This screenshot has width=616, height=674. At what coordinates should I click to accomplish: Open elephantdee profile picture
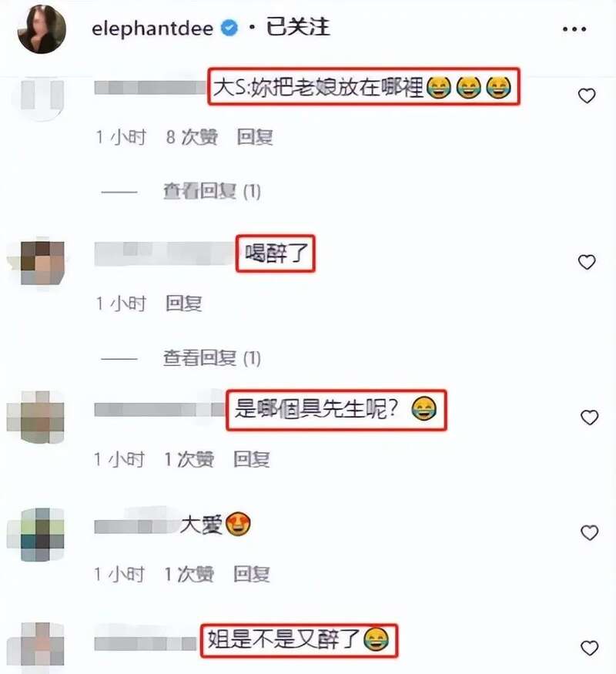[x=42, y=29]
